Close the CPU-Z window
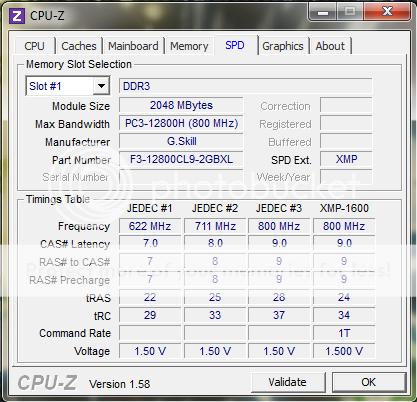This screenshot has width=417, height=402. [x=387, y=12]
